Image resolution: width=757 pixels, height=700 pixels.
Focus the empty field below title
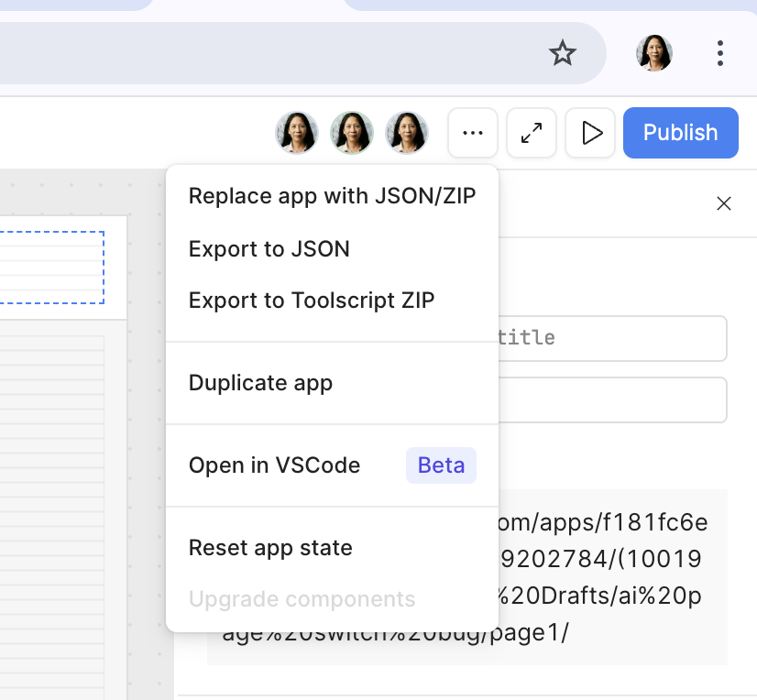[x=612, y=399]
